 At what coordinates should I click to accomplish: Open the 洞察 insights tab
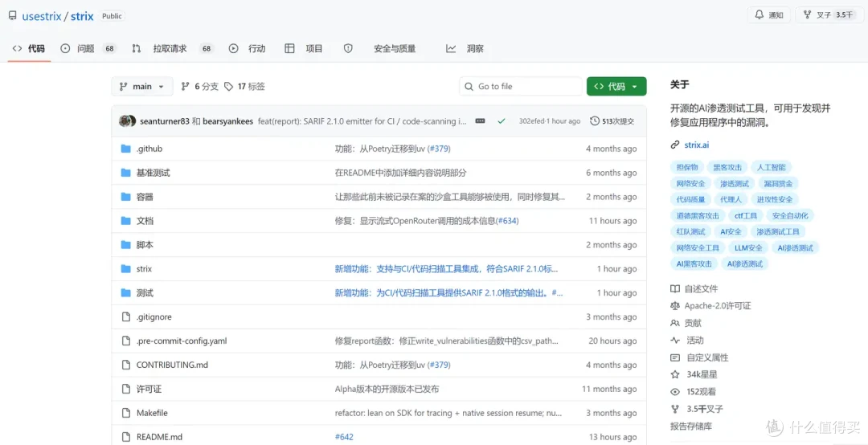click(x=465, y=49)
